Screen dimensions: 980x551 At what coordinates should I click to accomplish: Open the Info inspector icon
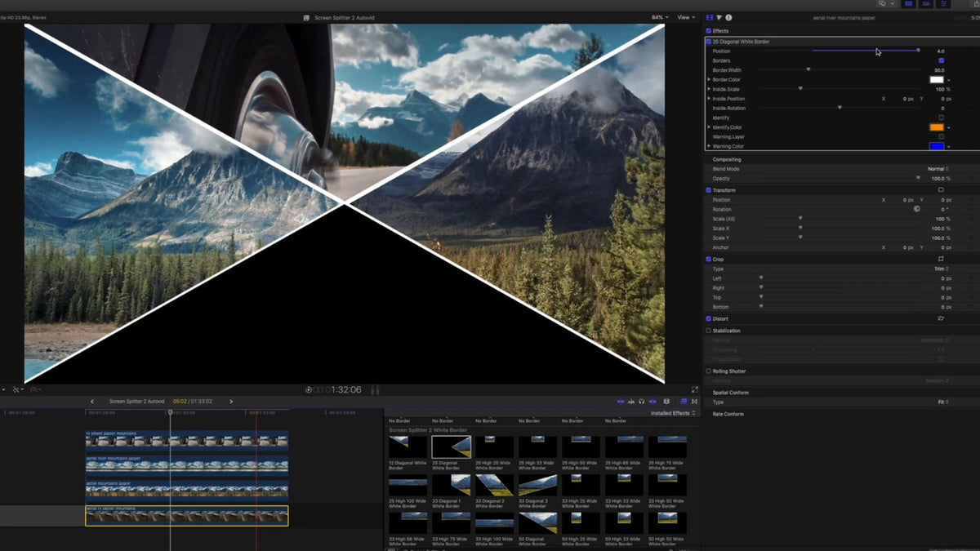point(728,17)
